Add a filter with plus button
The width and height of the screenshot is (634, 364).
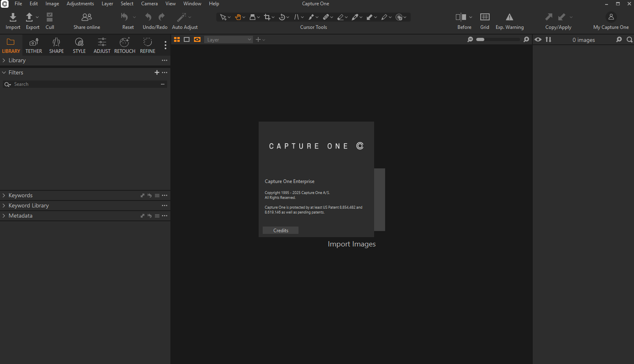(157, 72)
